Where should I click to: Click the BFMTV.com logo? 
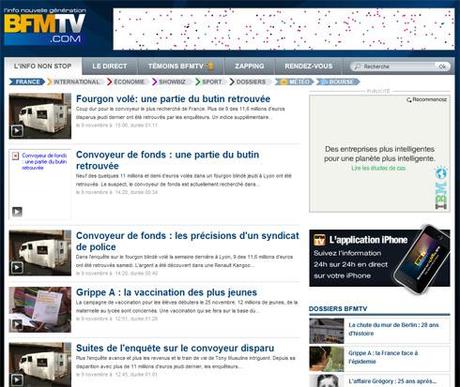click(45, 27)
